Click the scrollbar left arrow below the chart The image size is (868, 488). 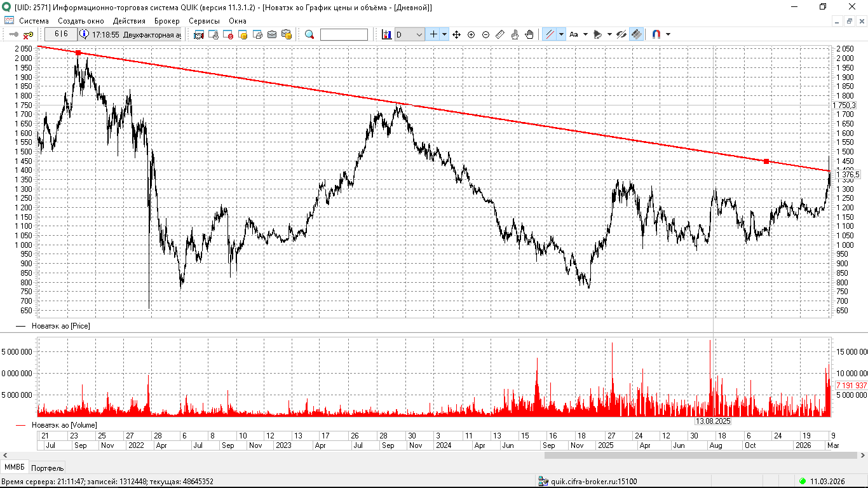pyautogui.click(x=5, y=455)
